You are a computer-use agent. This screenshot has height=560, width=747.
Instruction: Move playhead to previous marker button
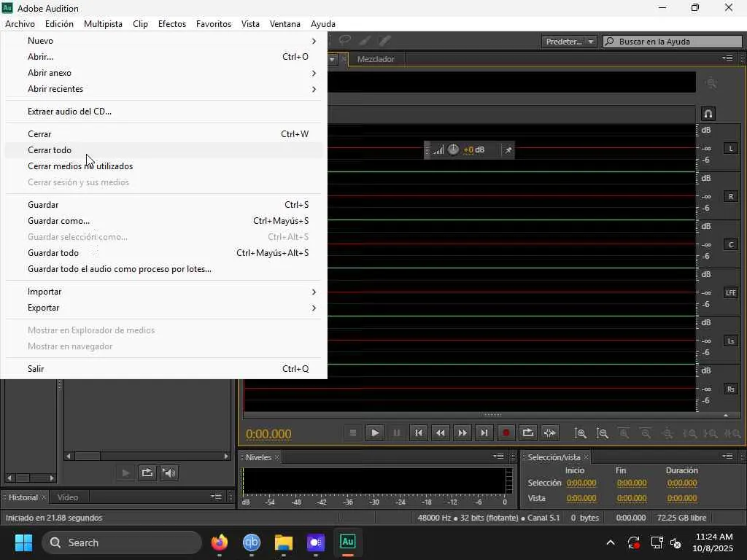[418, 433]
